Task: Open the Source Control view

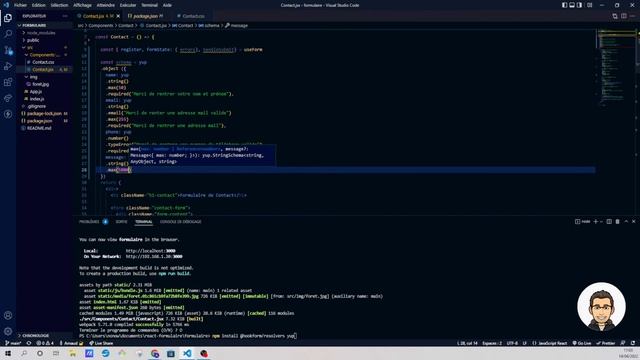Action: (x=8, y=50)
